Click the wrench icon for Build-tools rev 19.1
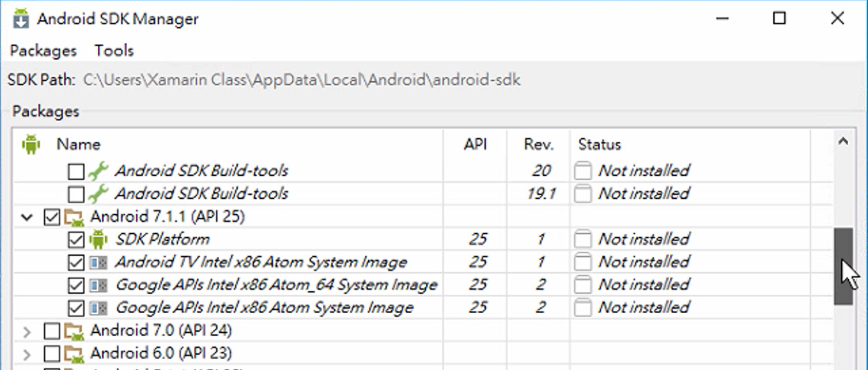The height and width of the screenshot is (370, 868). pos(98,194)
